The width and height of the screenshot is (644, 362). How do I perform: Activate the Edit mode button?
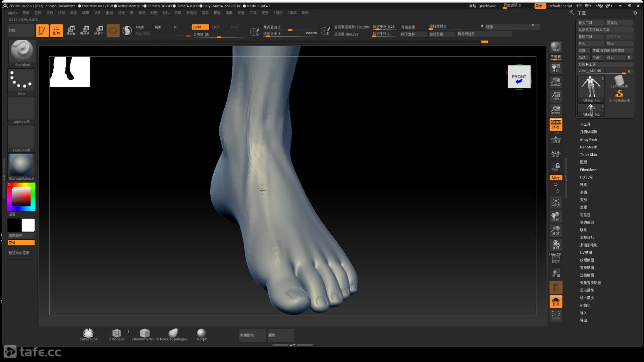[42, 31]
